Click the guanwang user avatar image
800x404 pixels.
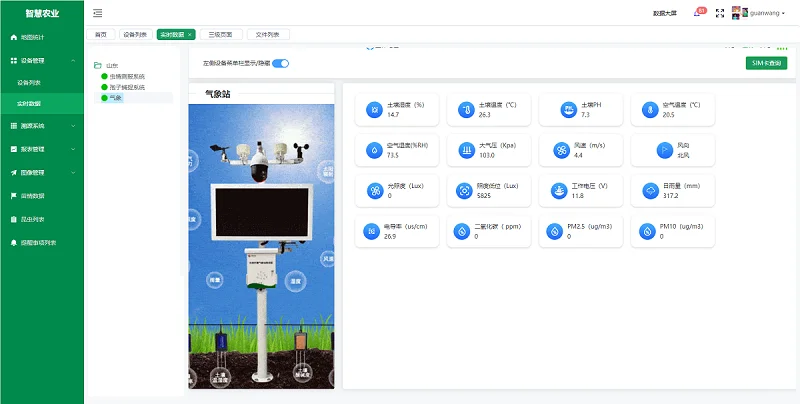coord(740,13)
